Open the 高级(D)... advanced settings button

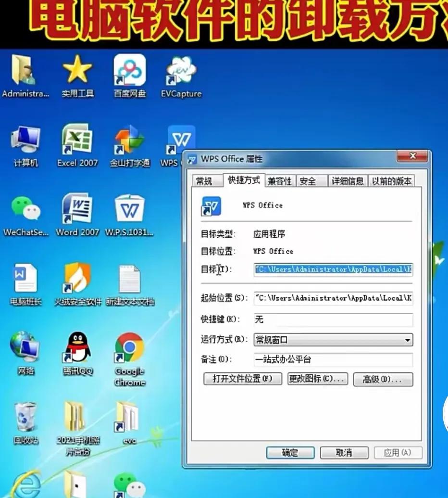[x=383, y=379]
